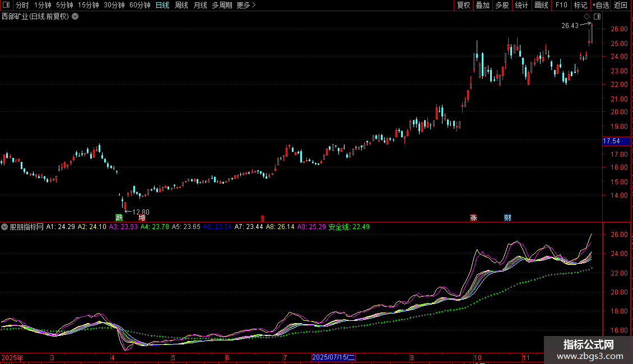633x364 pixels.
Task: Click the diamond marker icon above the chart
Action: tap(587, 17)
